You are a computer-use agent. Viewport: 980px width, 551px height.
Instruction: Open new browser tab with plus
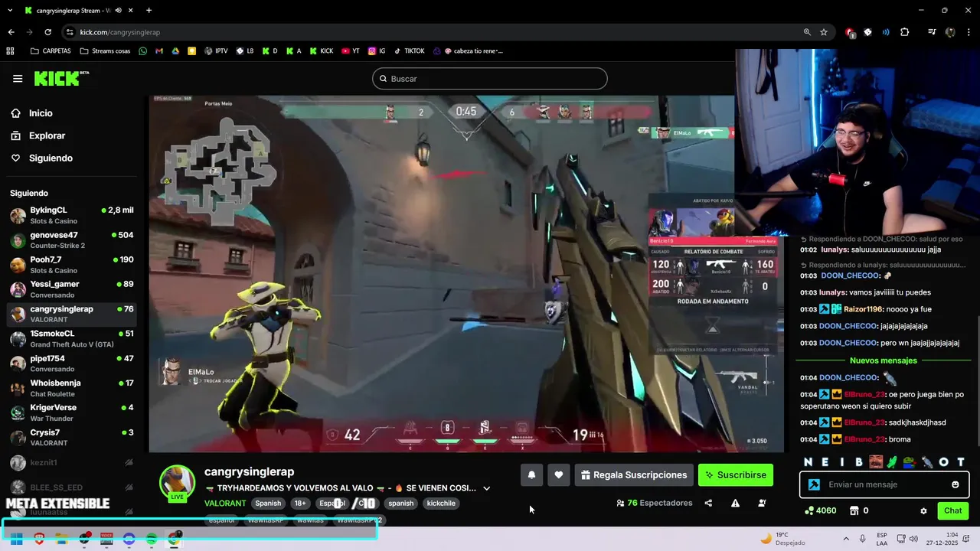pyautogui.click(x=149, y=11)
